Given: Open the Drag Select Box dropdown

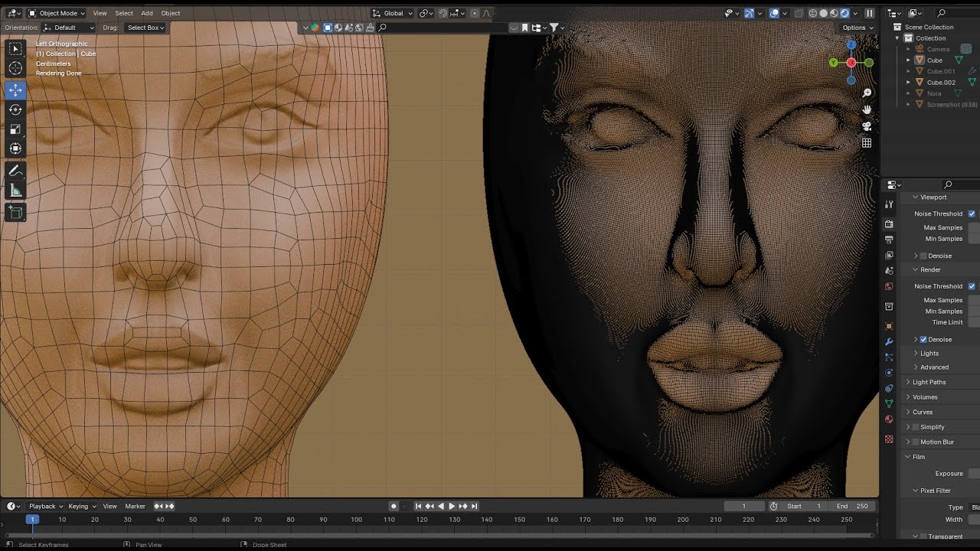Looking at the screenshot, I should [145, 28].
